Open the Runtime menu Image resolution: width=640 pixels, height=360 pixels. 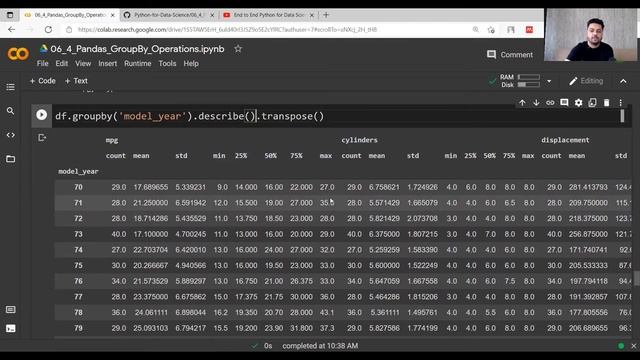(138, 64)
